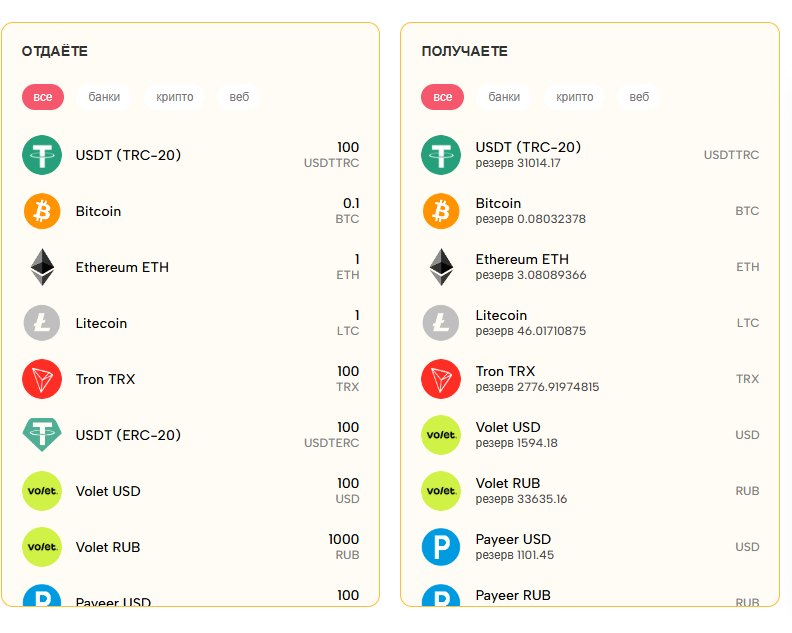Image resolution: width=792 pixels, height=633 pixels.
Task: Click the USDT (TRC-20) icon under ОТДАЁТЕ
Action: [42, 155]
